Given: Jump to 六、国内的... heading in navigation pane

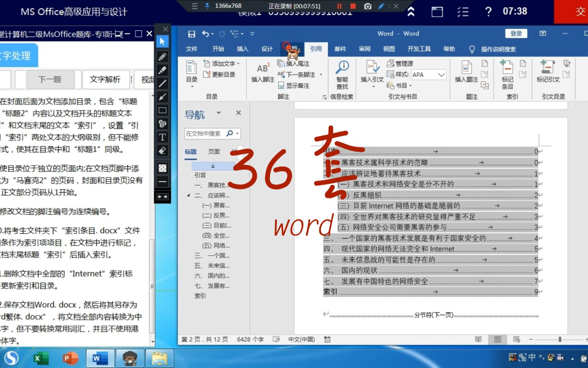Looking at the screenshot, I should pyautogui.click(x=212, y=276).
